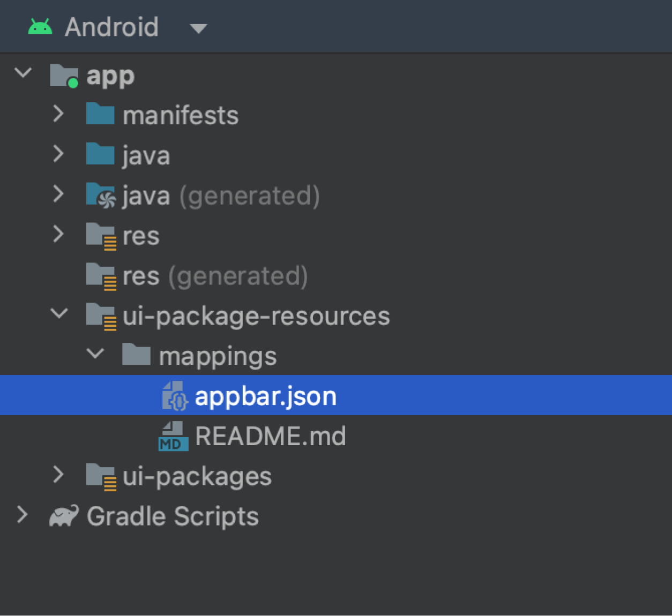Expand the java (generated) chevron

[x=59, y=194]
